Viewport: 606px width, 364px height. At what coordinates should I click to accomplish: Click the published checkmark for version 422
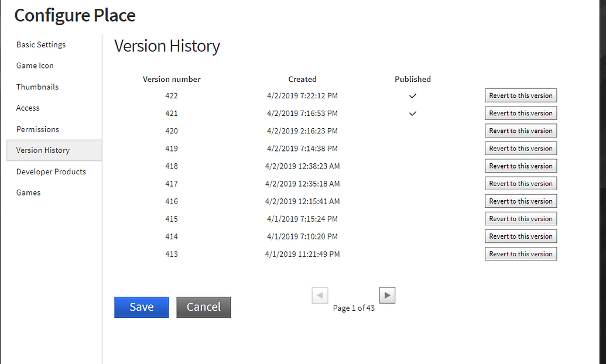413,96
